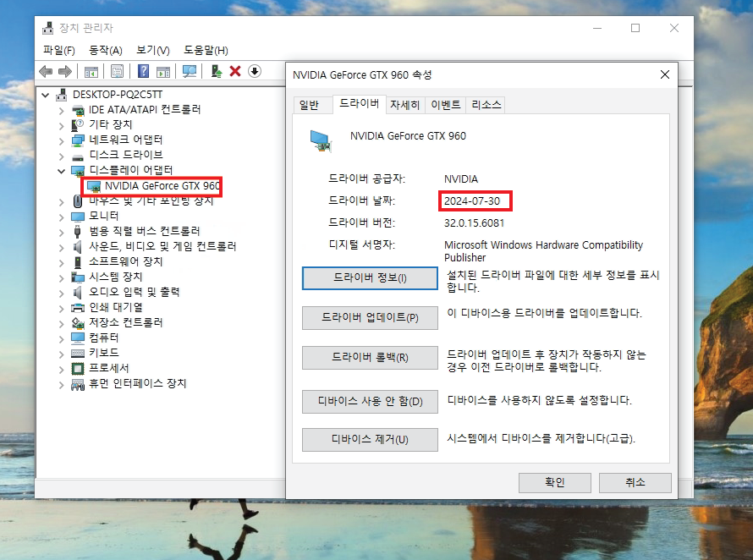753x560 pixels.
Task: Click the download arrow circle toolbar icon
Action: (255, 71)
